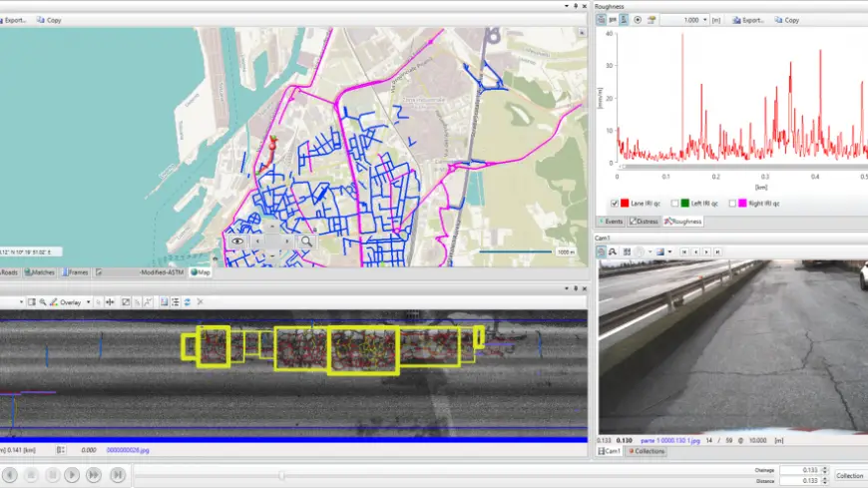
Task: Toggle the Right IRI qc checkbox
Action: (x=732, y=204)
